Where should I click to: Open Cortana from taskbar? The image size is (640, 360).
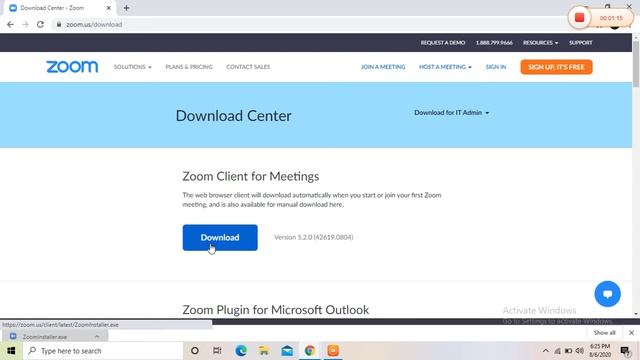(195, 351)
